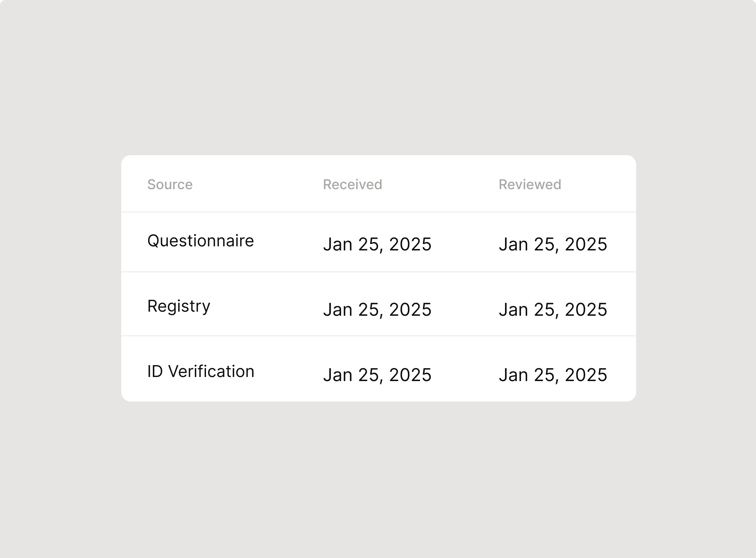Select the Reviewed column header
Viewport: 756px width, 558px height.
[x=530, y=184]
